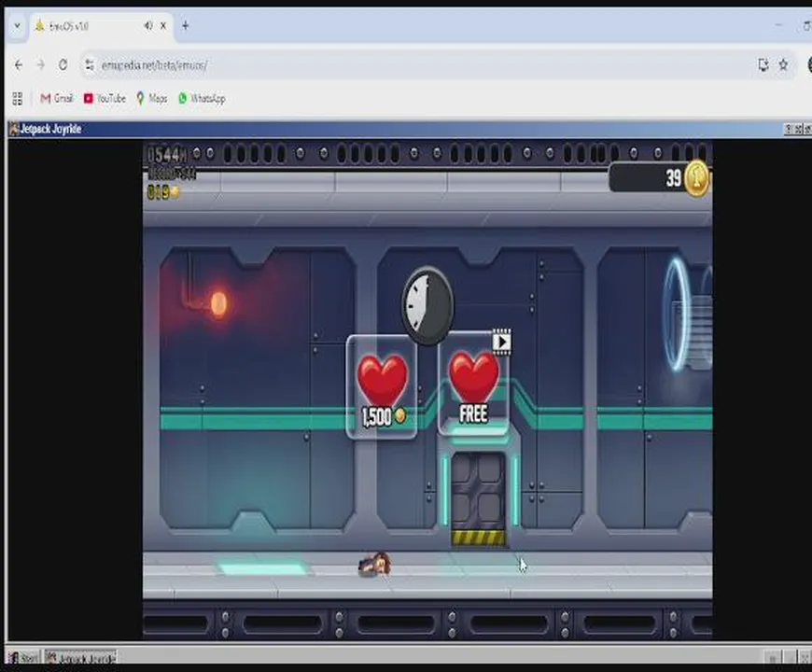812x672 pixels.
Task: Click the gold coin icon next to 39
Action: (696, 178)
